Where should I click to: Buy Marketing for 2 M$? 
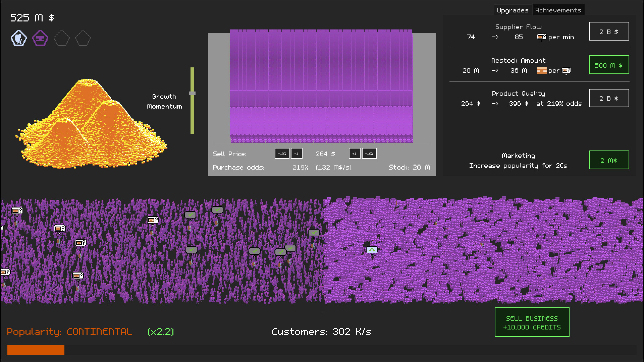tap(609, 160)
